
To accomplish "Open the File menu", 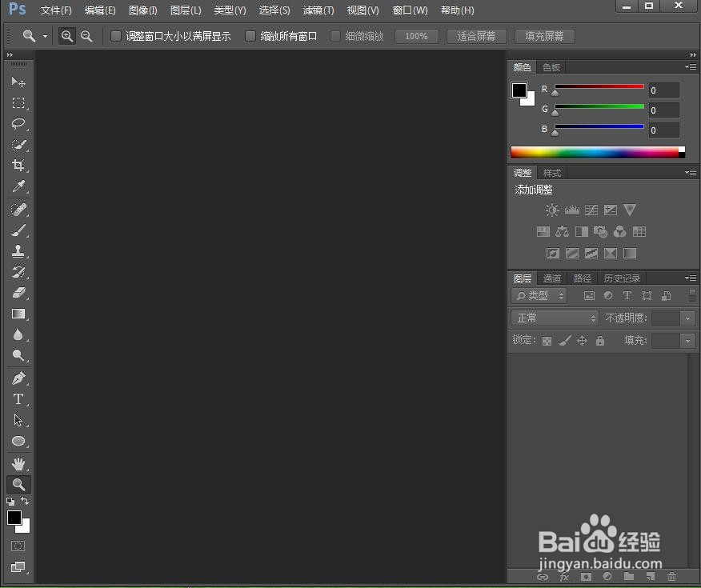I will click(x=56, y=10).
